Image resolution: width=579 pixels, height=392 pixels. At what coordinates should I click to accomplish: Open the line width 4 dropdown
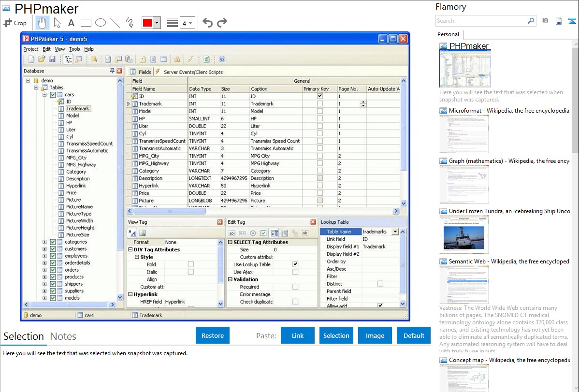click(x=187, y=23)
